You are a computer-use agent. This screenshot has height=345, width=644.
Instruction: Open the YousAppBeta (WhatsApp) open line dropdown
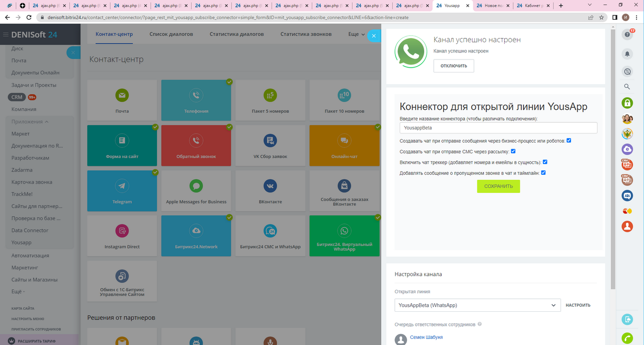point(477,305)
